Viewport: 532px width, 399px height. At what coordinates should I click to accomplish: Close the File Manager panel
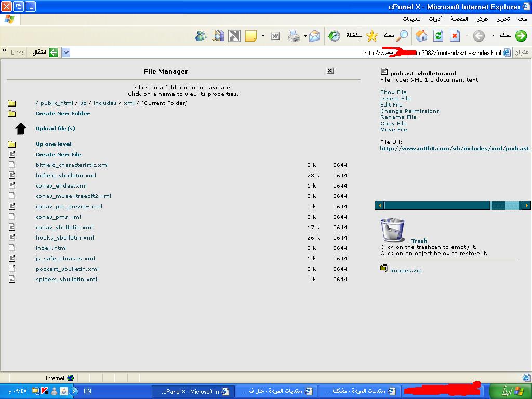click(x=330, y=71)
